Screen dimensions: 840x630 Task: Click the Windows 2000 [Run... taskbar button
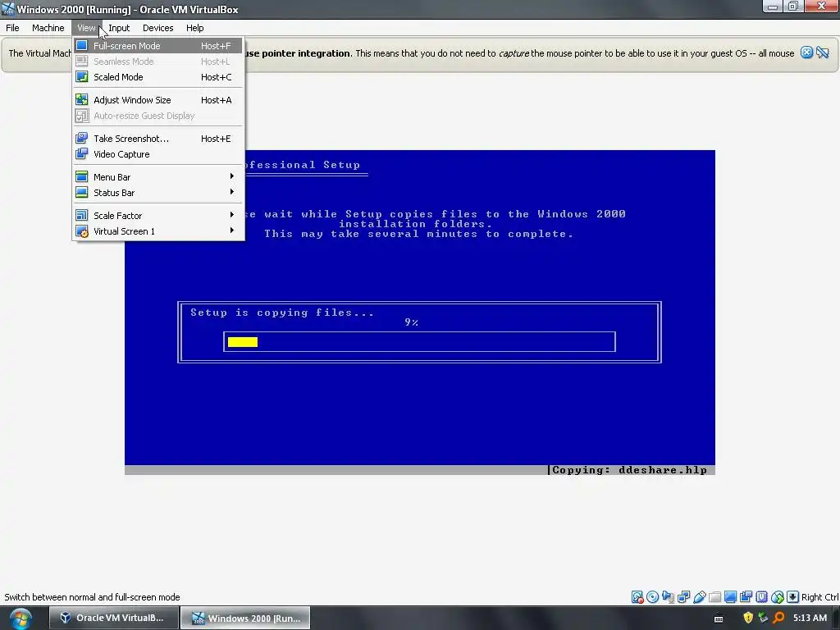[x=245, y=618]
